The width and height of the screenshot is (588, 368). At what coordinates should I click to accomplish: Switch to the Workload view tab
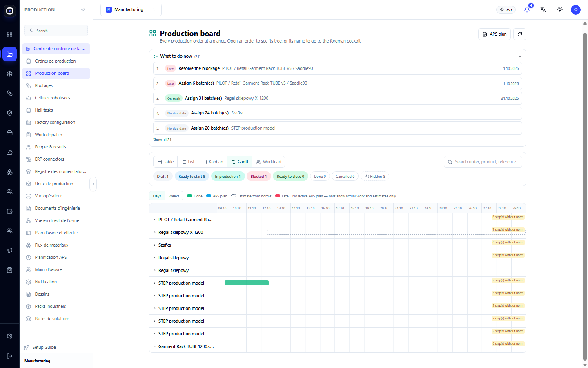pos(268,162)
